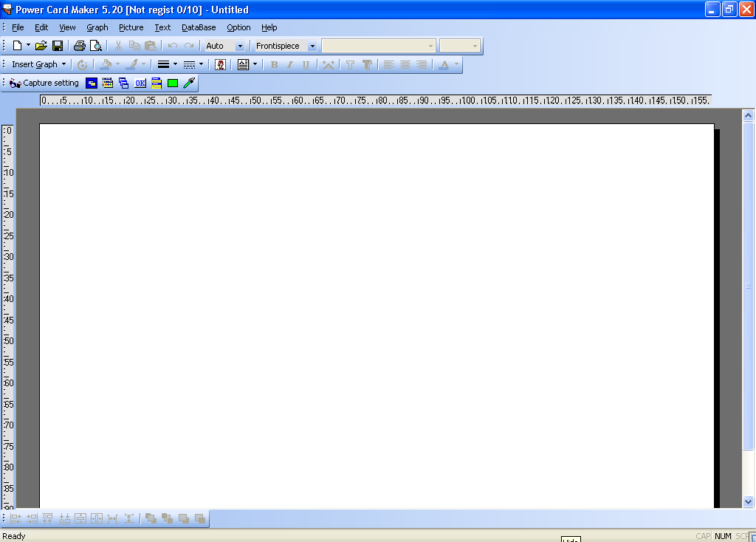Select the eyedropper color picker
This screenshot has height=542, width=756.
pos(189,83)
